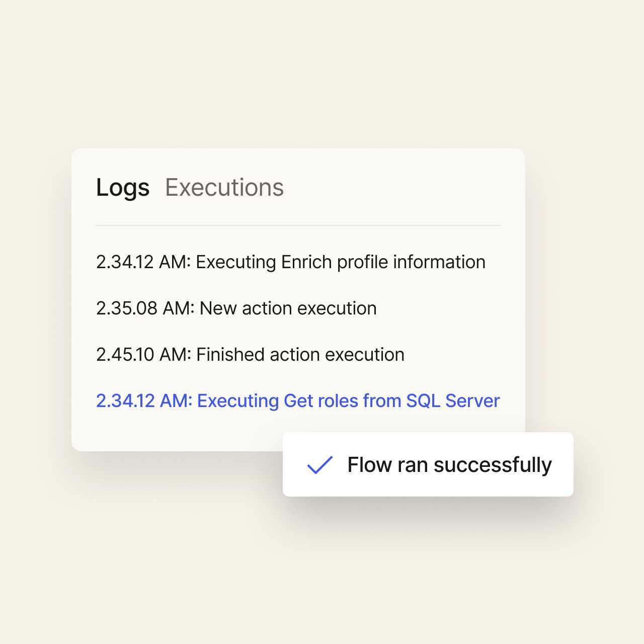Select the "Finished action execution" text

coord(300,355)
